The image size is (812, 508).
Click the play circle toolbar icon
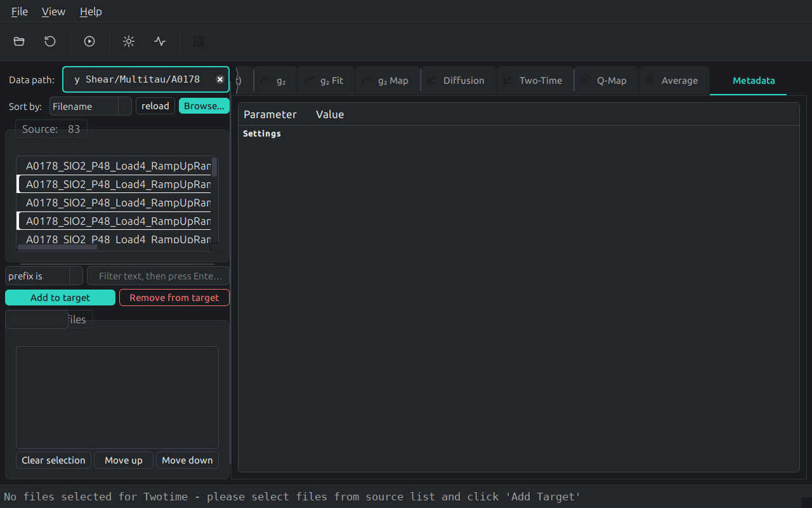point(89,41)
